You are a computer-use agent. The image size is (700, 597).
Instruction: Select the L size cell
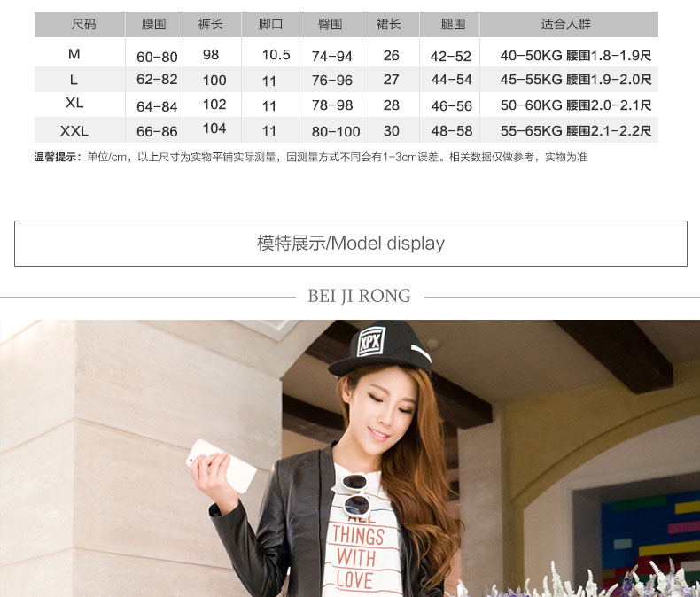click(x=74, y=80)
